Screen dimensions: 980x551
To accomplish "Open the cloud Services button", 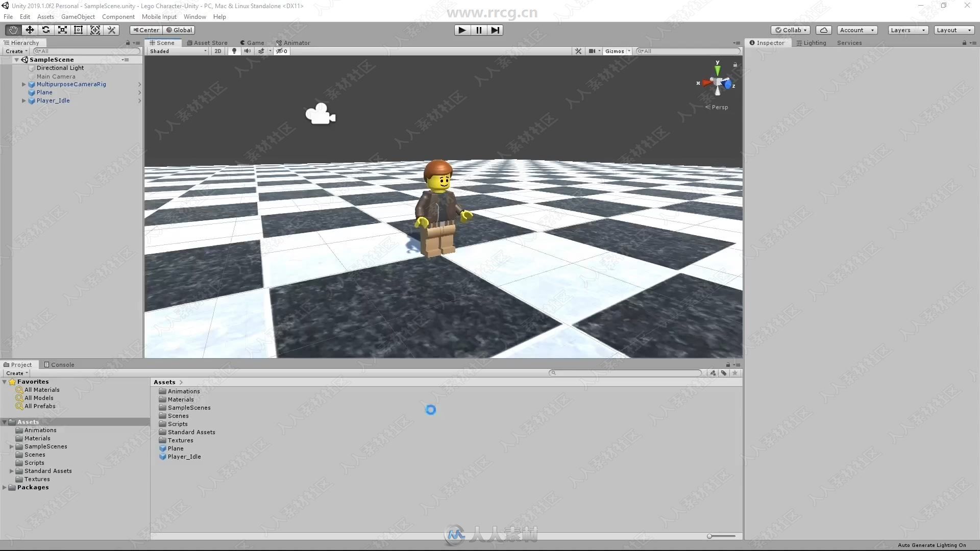I will pyautogui.click(x=824, y=30).
